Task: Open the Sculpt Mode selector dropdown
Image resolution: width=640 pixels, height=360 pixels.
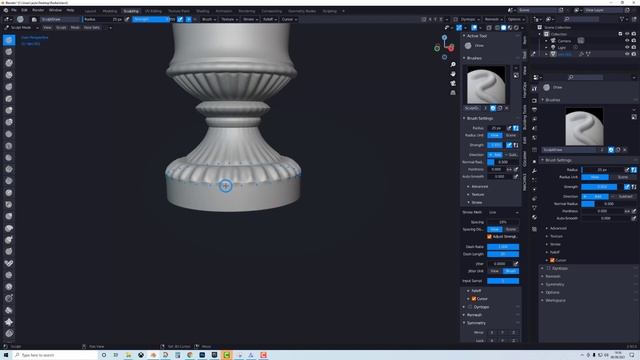Action: [21, 27]
